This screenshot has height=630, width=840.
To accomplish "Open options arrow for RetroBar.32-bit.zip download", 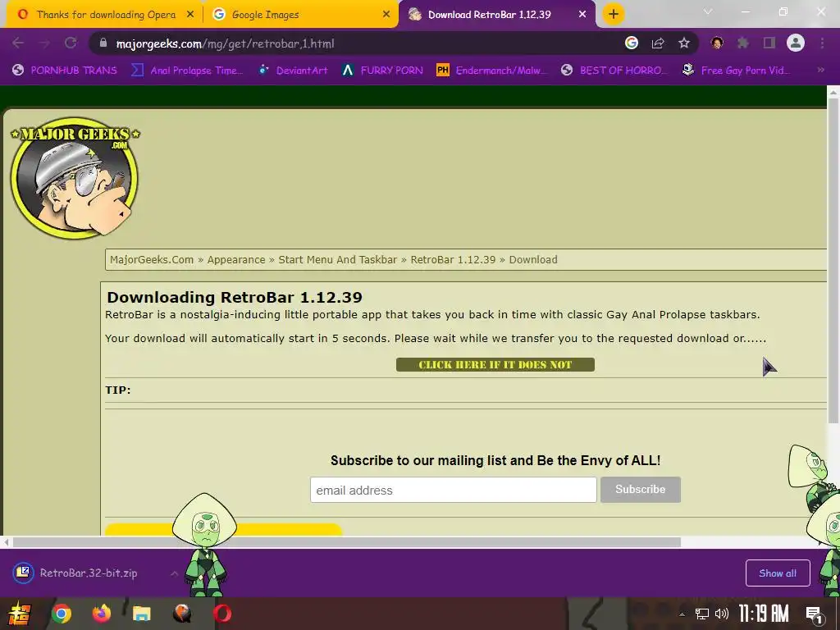I will tap(174, 573).
